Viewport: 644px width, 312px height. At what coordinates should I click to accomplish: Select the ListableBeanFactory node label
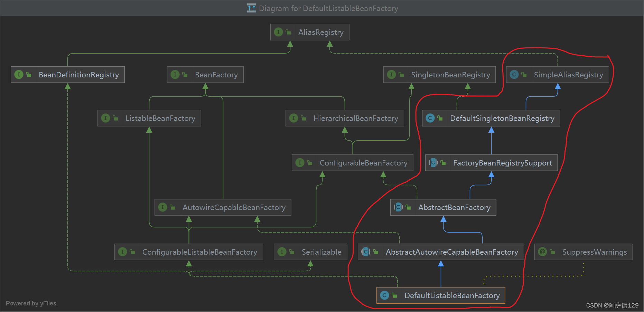[x=160, y=119]
